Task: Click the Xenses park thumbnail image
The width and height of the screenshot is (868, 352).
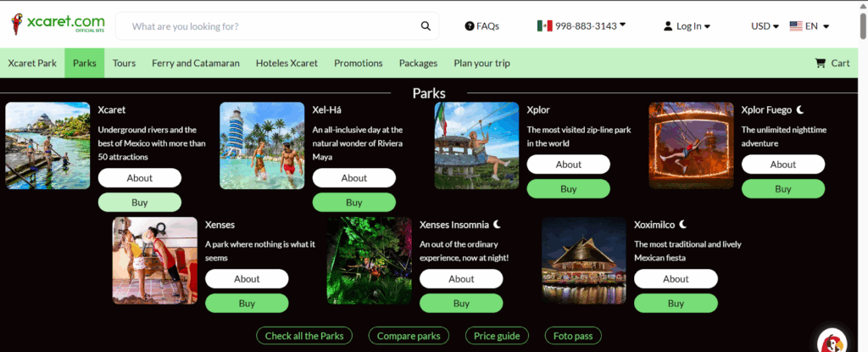Action: 155,260
